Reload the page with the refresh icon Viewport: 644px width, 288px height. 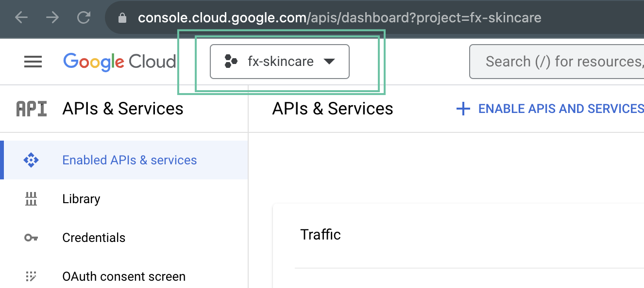84,18
